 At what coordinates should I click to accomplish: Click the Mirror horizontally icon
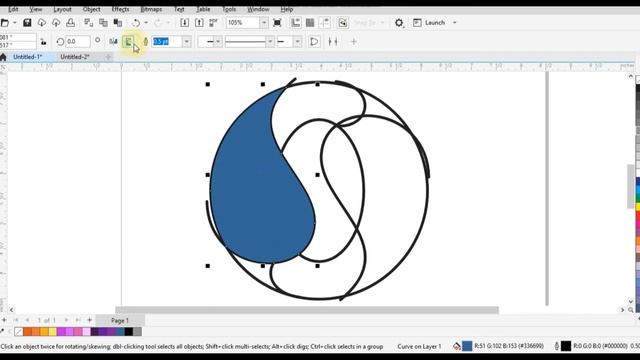[113, 42]
